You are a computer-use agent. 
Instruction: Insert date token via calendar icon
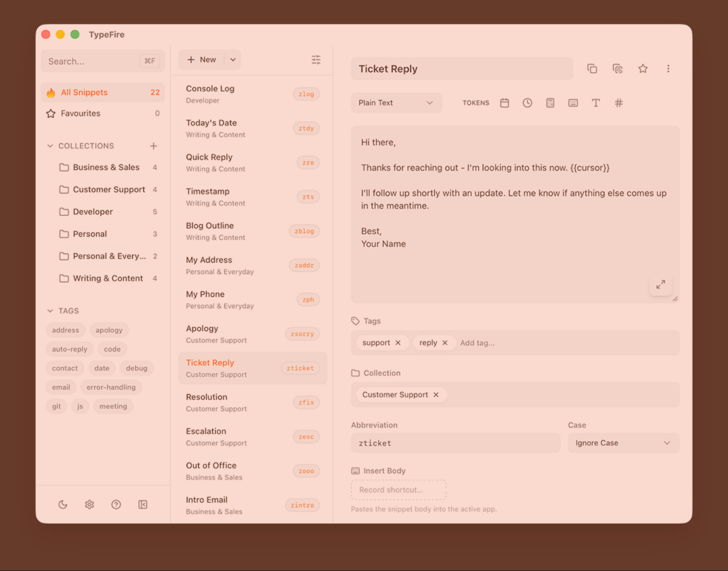pos(504,103)
